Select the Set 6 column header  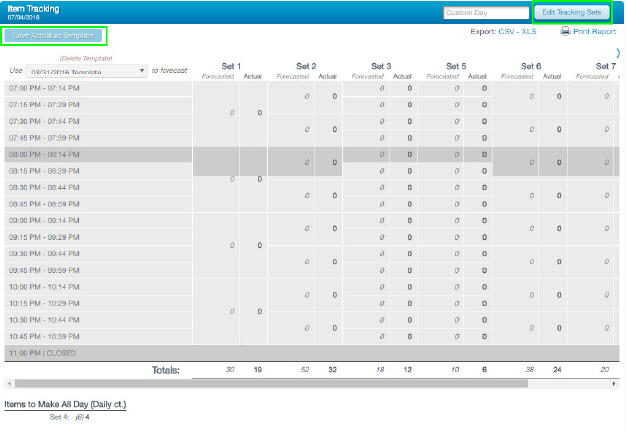531,66
